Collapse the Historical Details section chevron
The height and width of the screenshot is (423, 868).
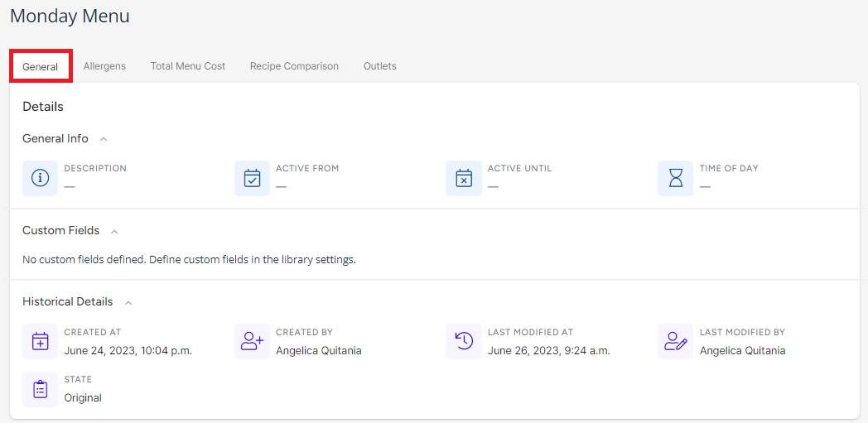point(128,303)
